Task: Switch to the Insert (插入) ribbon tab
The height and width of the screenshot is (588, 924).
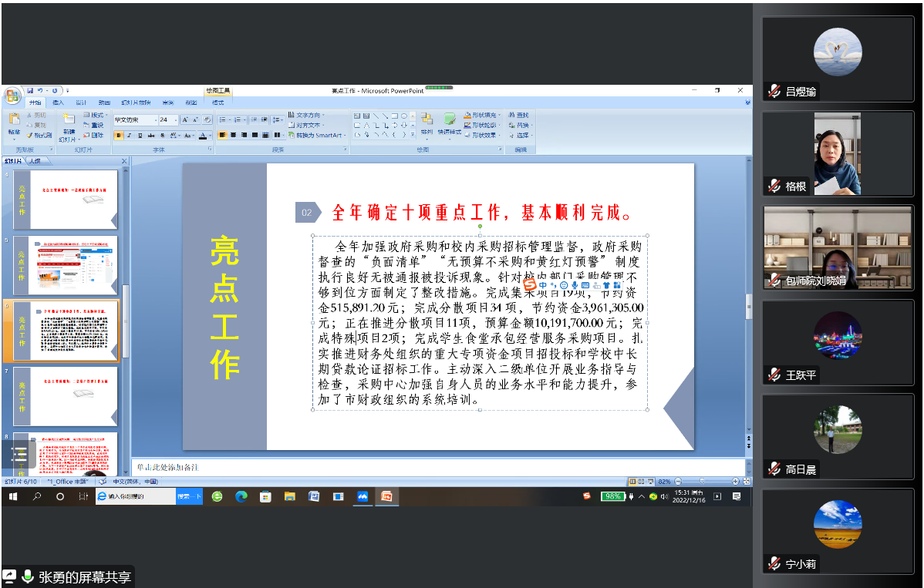Action: click(58, 102)
